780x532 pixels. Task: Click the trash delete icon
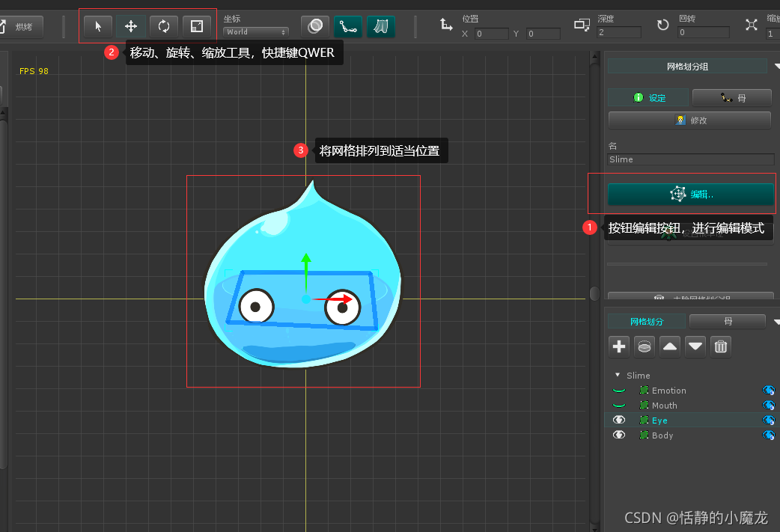pos(720,346)
